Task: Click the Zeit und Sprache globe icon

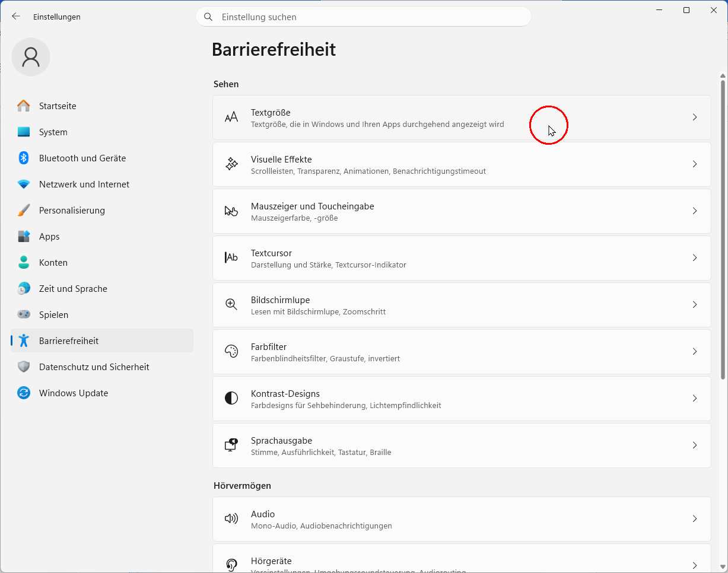Action: (x=24, y=289)
